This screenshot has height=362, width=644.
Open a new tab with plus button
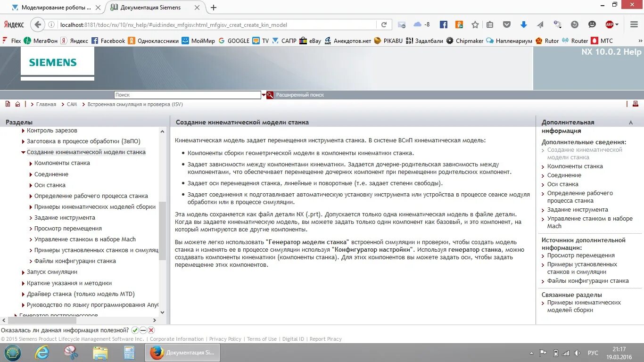(x=214, y=8)
